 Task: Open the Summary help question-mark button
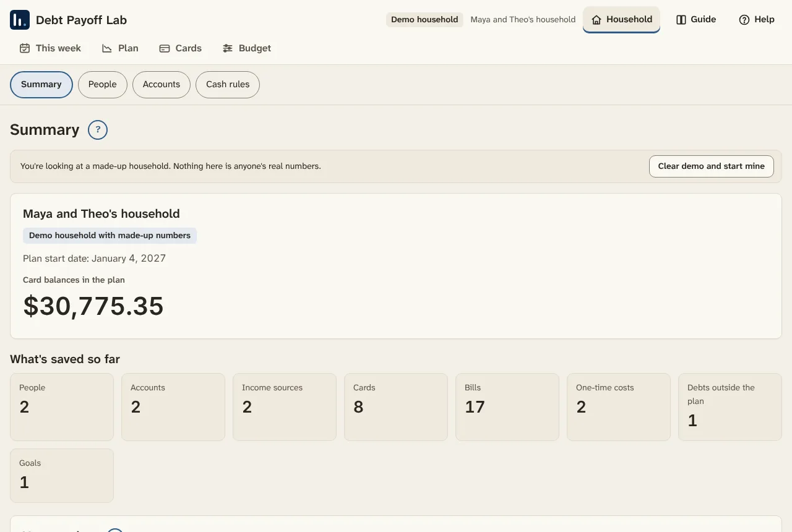click(98, 130)
